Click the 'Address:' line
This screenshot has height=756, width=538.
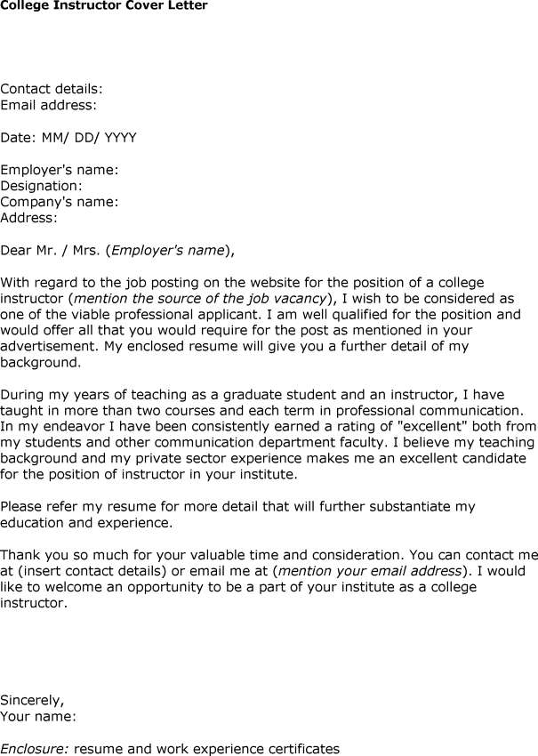click(x=29, y=218)
